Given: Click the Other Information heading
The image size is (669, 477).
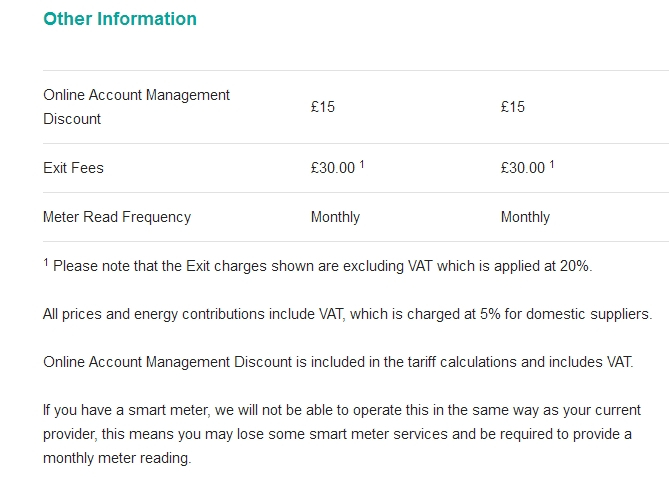Looking at the screenshot, I should pos(120,19).
